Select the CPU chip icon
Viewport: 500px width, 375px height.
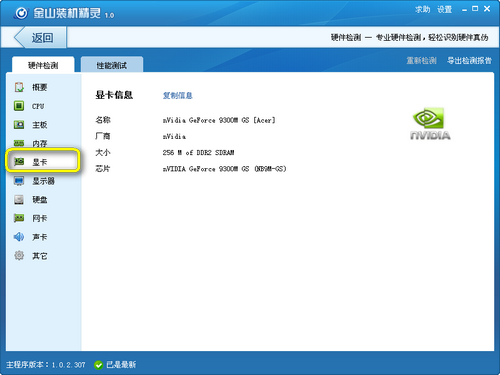pos(19,106)
